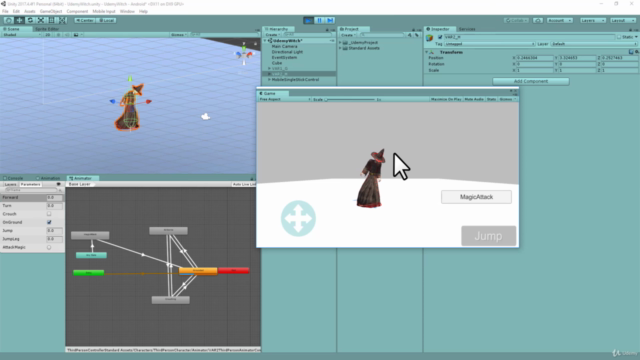This screenshot has width=640, height=360.
Task: Select the Move tool in toolbar
Action: pos(19,20)
